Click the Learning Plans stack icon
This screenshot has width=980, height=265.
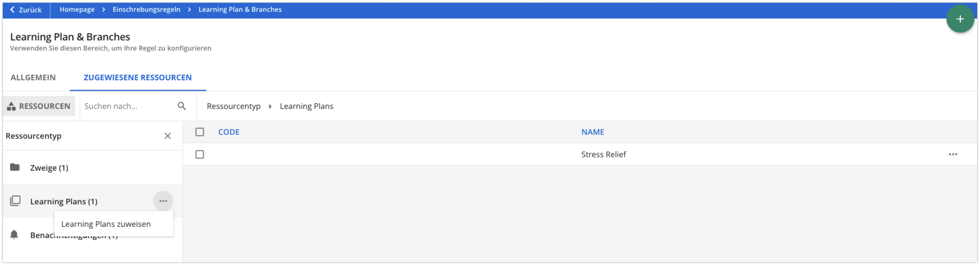tap(15, 201)
